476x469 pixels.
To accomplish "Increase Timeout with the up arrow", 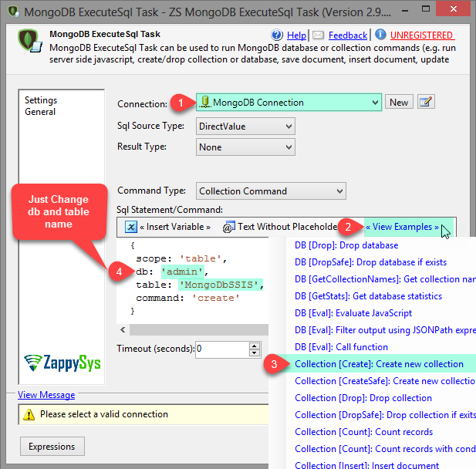I will coord(255,346).
